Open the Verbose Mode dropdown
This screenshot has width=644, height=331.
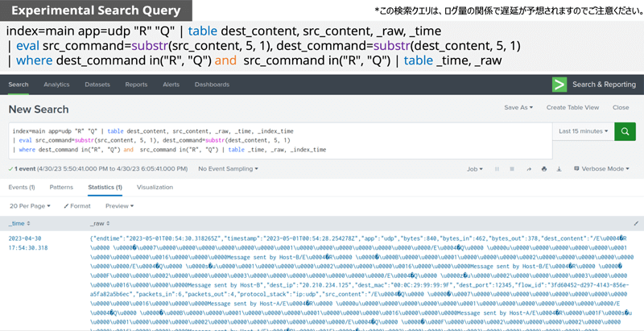tap(601, 169)
